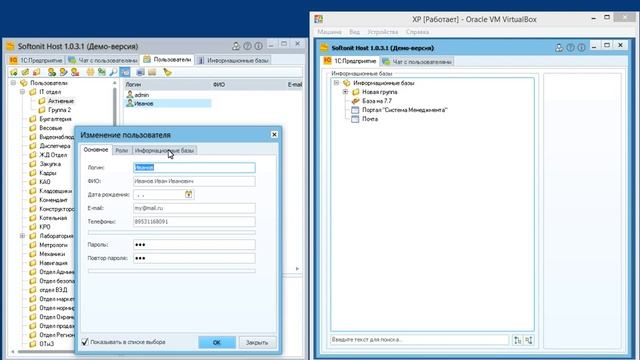Collapse Информационные базы root node in VM window
Viewport: 640px width, 360px height.
point(336,83)
